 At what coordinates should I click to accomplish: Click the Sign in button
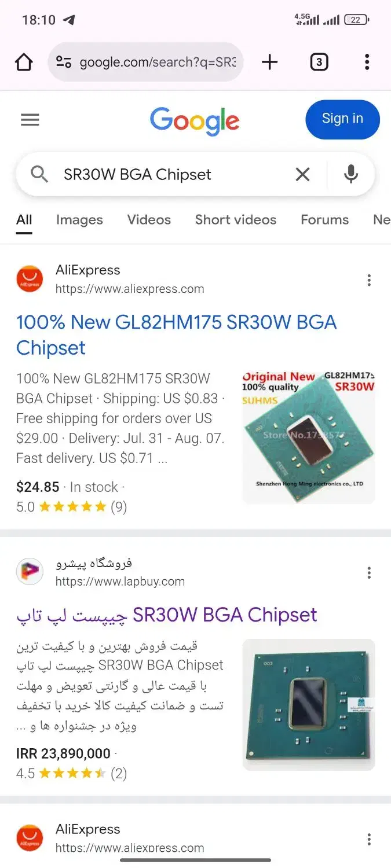342,119
